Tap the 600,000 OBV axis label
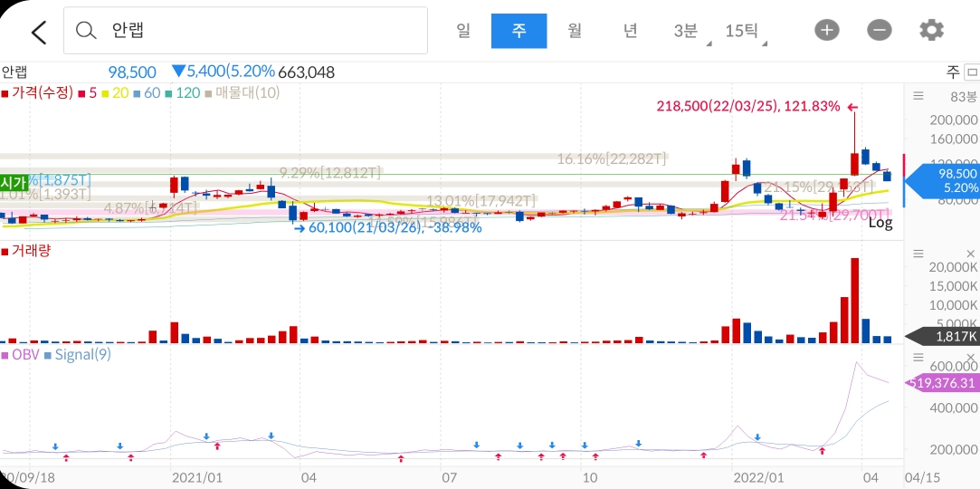Viewport: 980px width, 489px height. (954, 366)
